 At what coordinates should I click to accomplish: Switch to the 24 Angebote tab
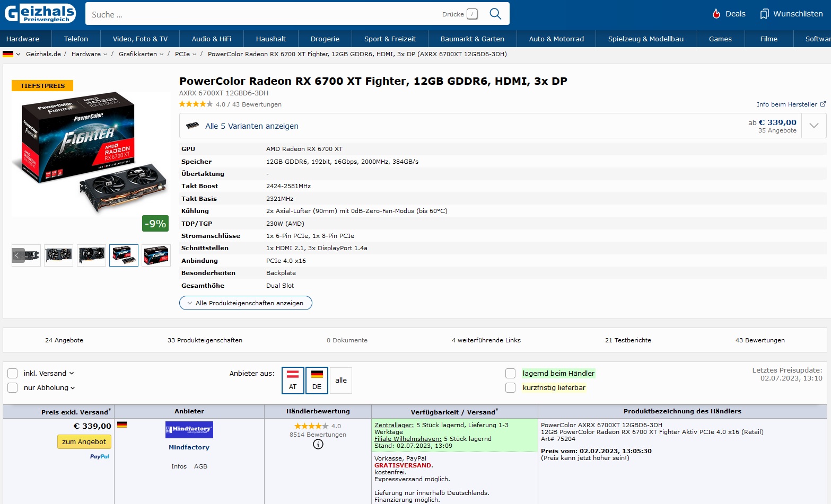coord(64,340)
